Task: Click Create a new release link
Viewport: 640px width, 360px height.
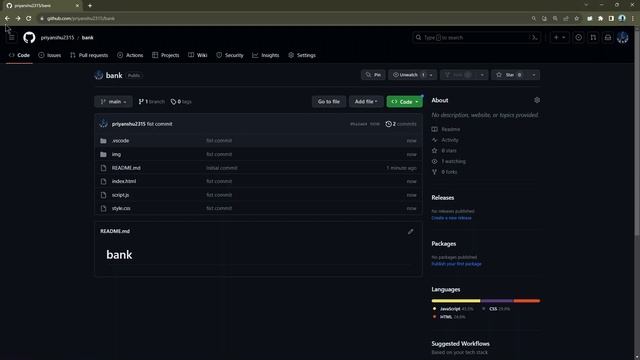Action: 451,218
